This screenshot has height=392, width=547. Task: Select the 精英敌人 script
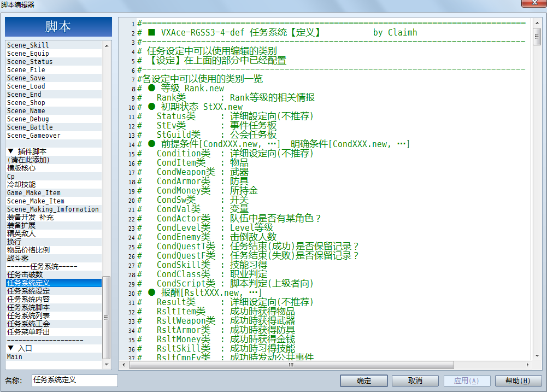click(x=54, y=233)
